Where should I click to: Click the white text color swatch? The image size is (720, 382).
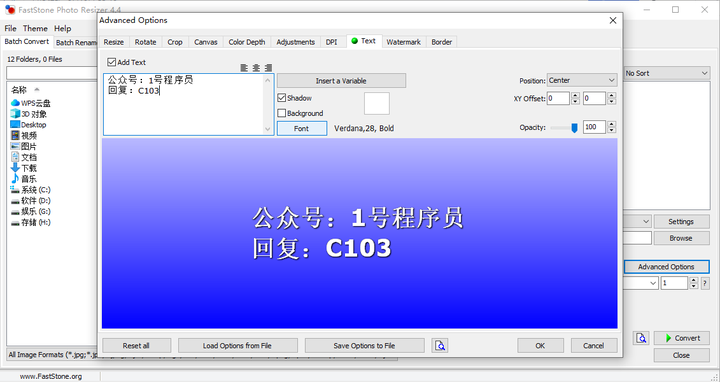(x=377, y=103)
